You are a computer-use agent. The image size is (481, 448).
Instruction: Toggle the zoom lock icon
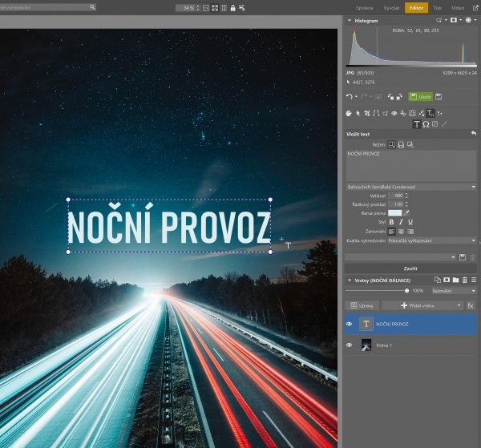pyautogui.click(x=232, y=8)
